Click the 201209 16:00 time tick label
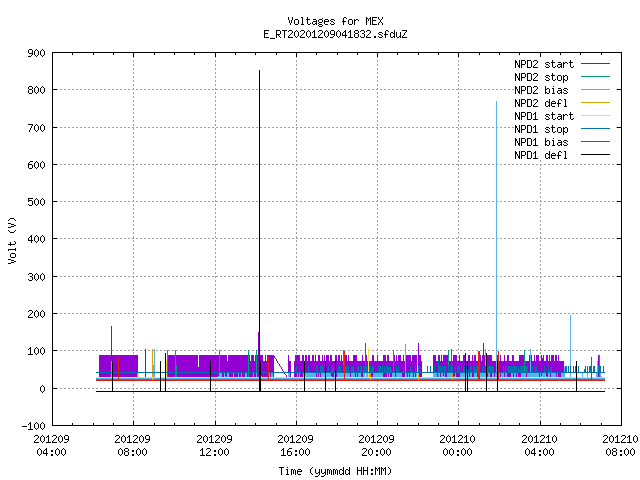This screenshot has width=640, height=480. 296,446
